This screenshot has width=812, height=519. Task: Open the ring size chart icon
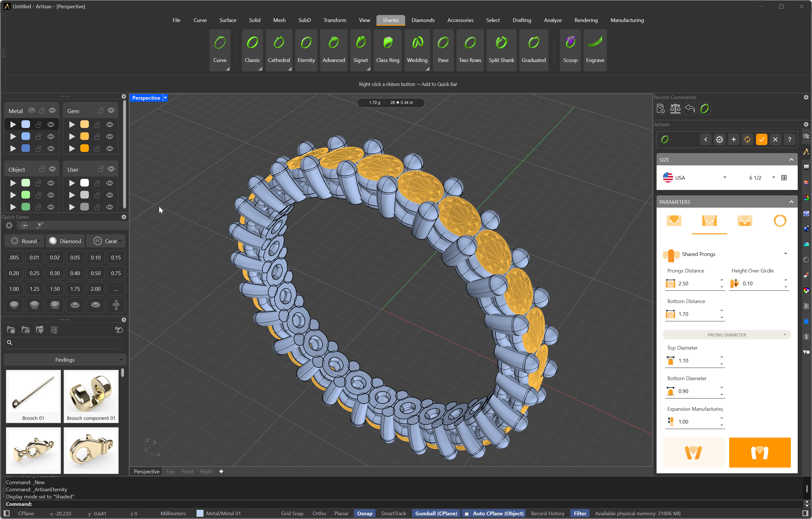pos(784,178)
